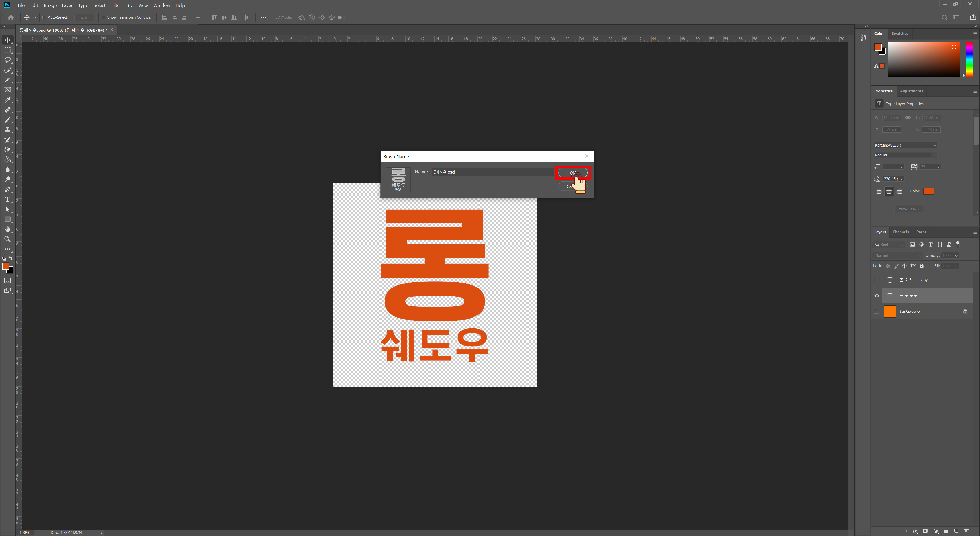Click the text Color swatch in Properties
Screen dimensions: 980x536
tap(928, 191)
